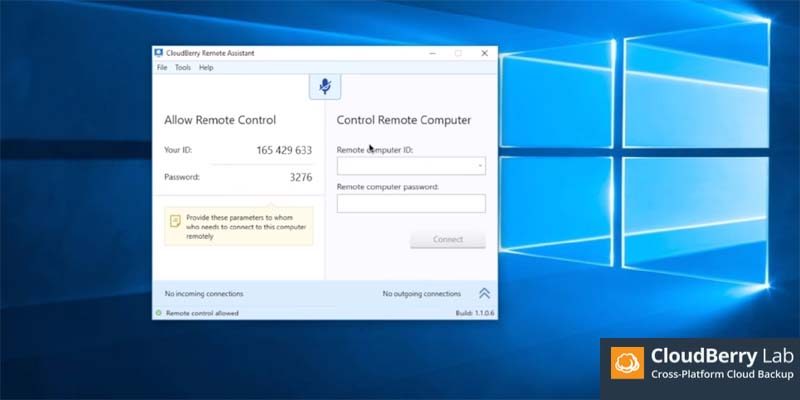Minimize the Remote Assistant window

pyautogui.click(x=432, y=53)
